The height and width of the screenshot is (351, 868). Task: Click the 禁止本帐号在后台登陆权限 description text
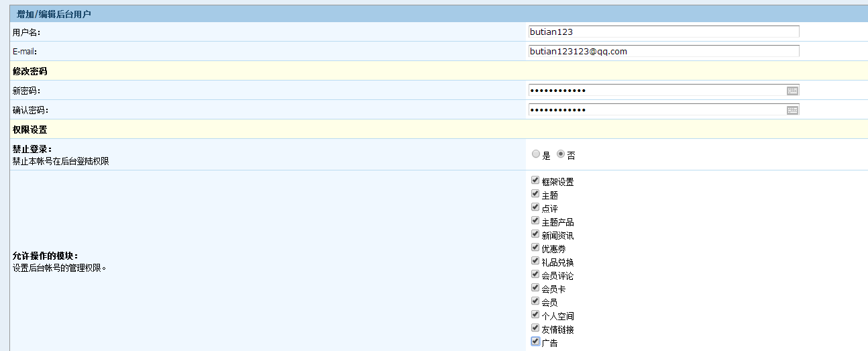coord(60,161)
